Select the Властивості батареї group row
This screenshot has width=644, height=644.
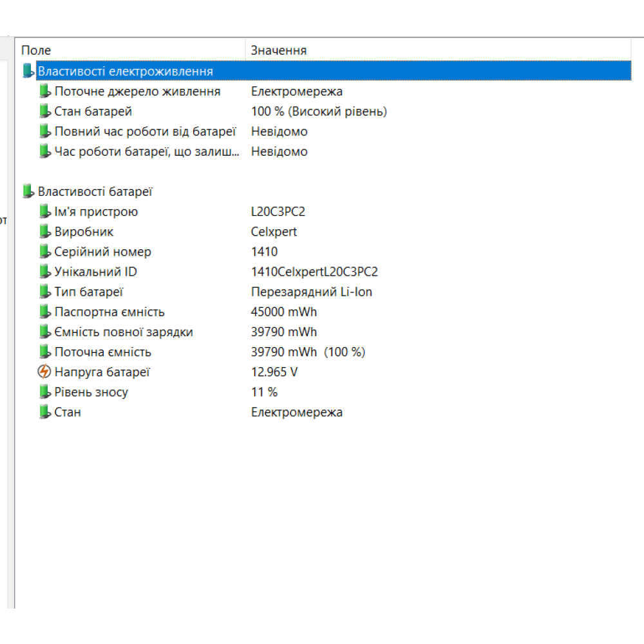(326, 191)
